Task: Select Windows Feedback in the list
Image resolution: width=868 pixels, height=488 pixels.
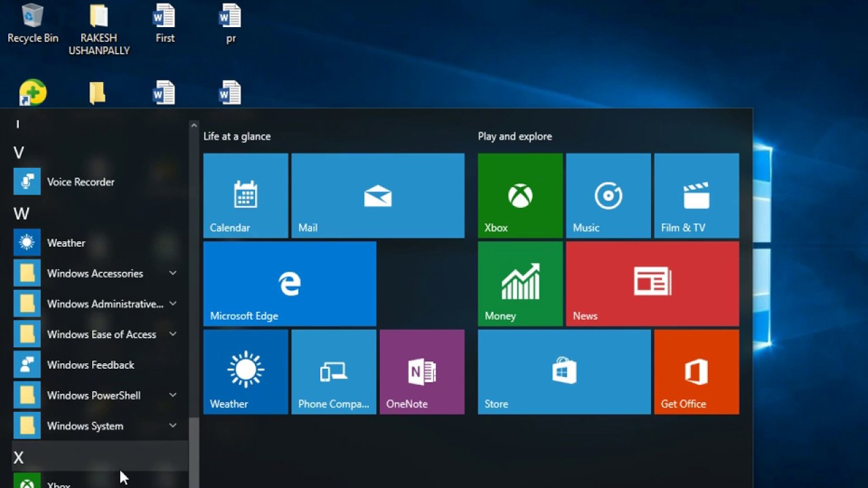Action: click(89, 365)
